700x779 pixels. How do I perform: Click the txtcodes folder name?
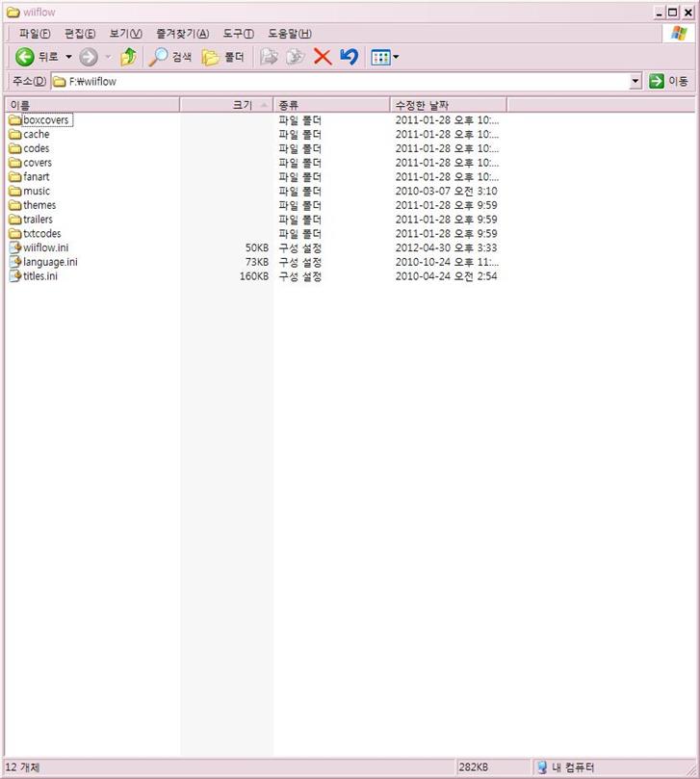(x=41, y=233)
